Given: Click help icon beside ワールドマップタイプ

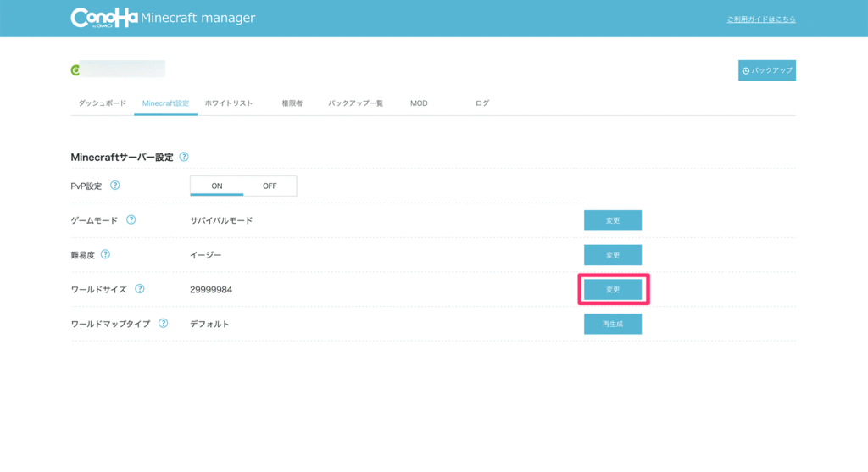Looking at the screenshot, I should 163,324.
